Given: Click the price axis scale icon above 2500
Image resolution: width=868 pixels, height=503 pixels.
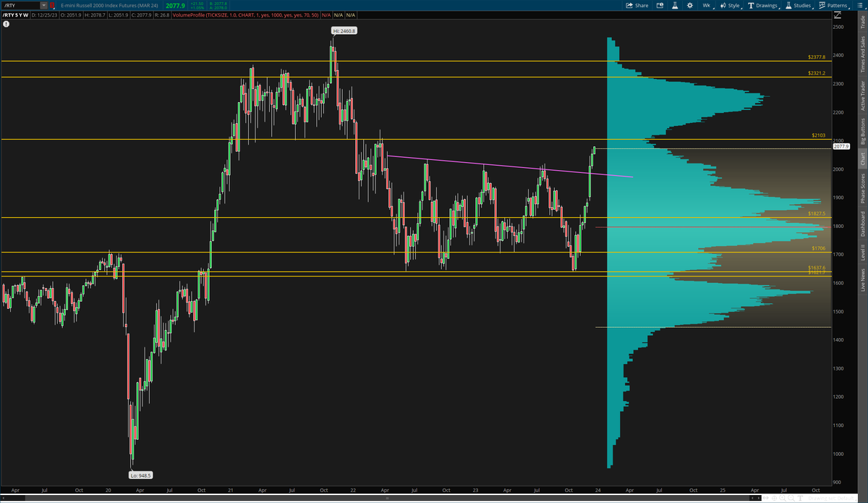Looking at the screenshot, I should (838, 14).
